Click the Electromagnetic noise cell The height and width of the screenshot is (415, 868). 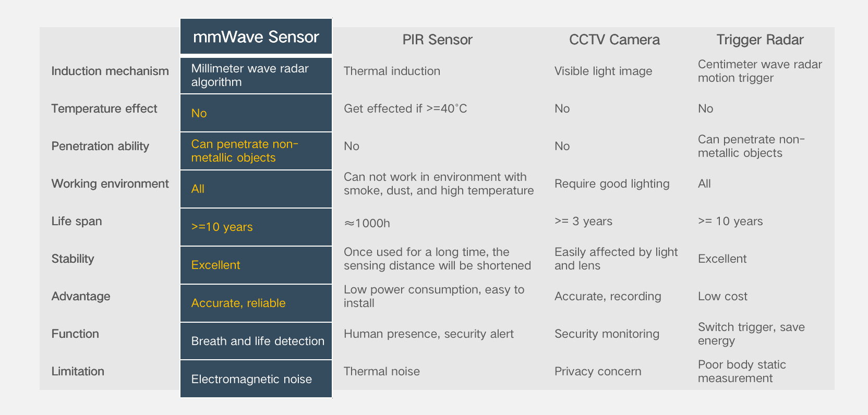[x=251, y=379]
